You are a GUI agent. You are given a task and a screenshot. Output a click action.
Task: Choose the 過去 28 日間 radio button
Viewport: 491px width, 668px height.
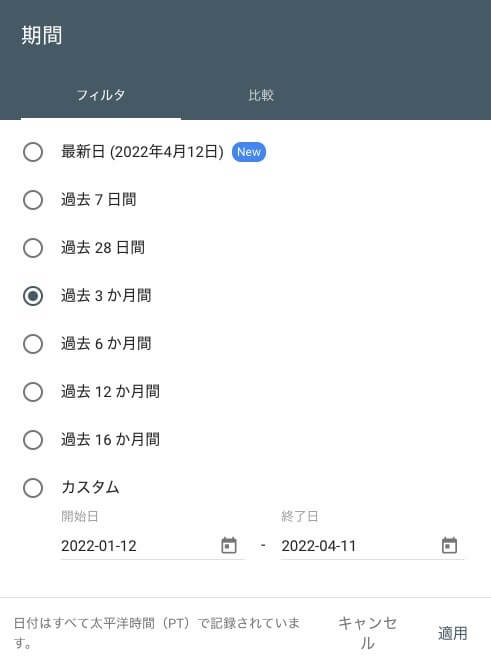click(x=33, y=248)
